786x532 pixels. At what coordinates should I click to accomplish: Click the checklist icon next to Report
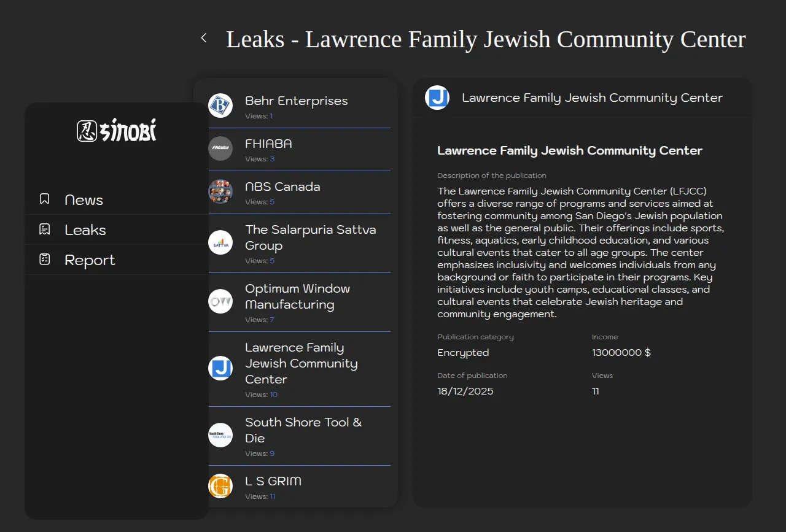(x=45, y=260)
